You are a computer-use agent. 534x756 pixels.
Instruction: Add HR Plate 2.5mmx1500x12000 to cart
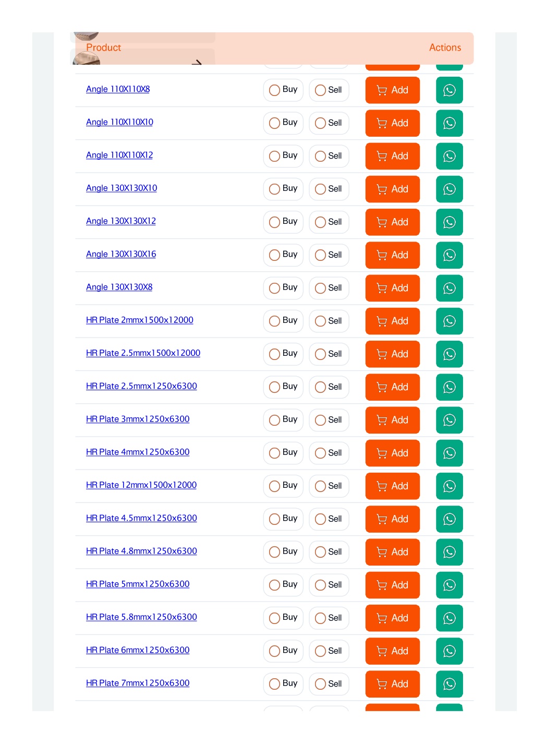click(392, 354)
